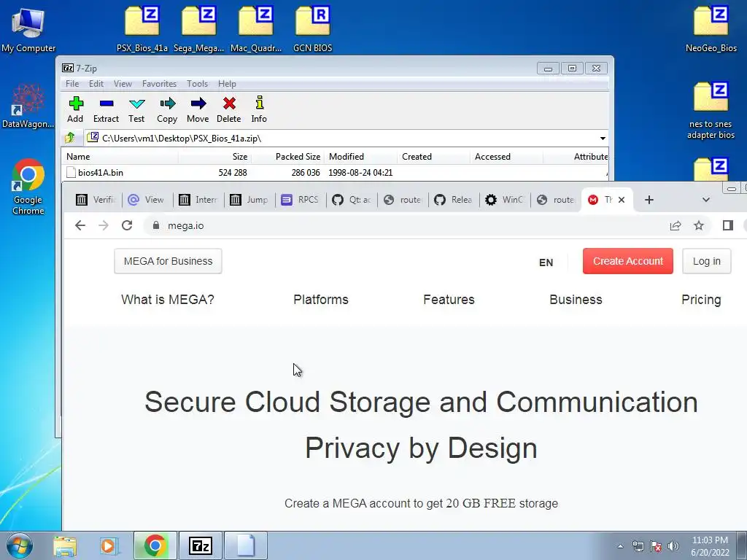
Task: Select nes to snes adapter bios archive
Action: 711,111
